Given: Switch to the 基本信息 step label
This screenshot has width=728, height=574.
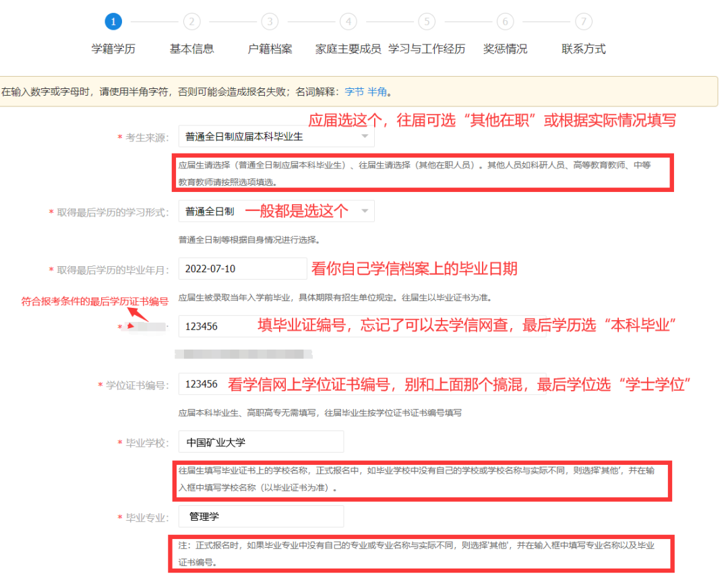Looking at the screenshot, I should tap(191, 49).
